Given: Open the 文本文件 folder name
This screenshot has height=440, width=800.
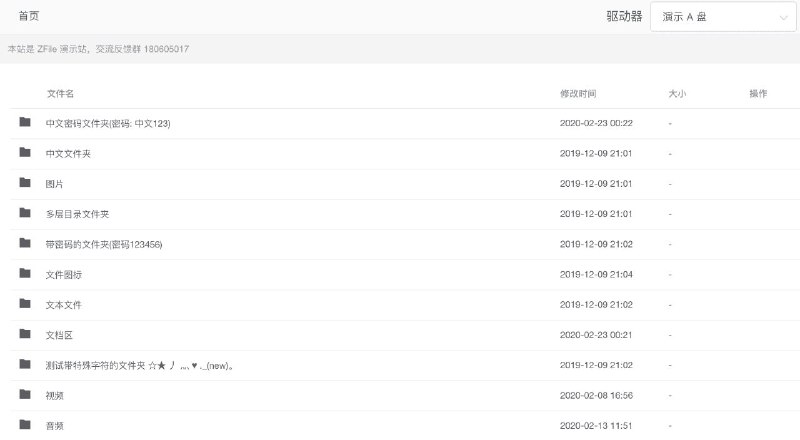Looking at the screenshot, I should (x=63, y=305).
